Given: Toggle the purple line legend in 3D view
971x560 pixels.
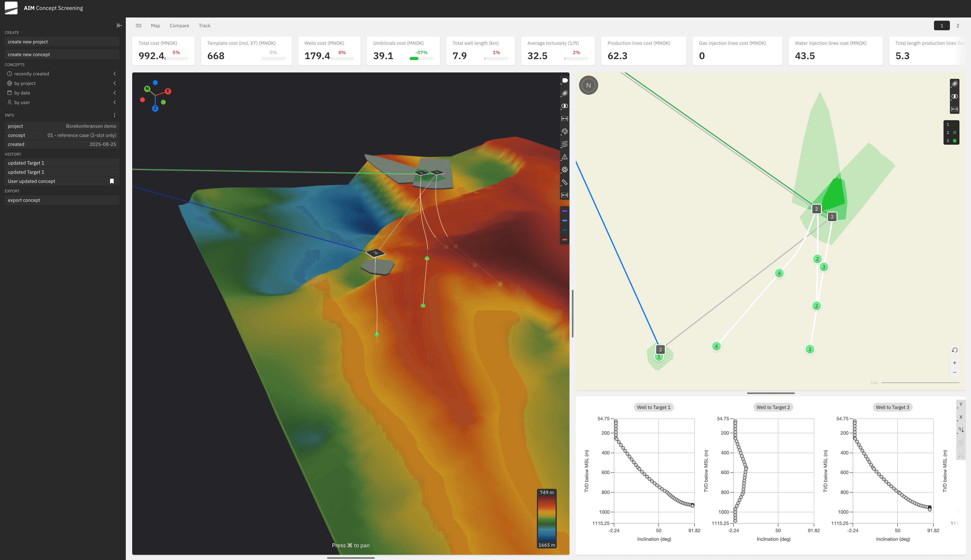Looking at the screenshot, I should point(564,211).
